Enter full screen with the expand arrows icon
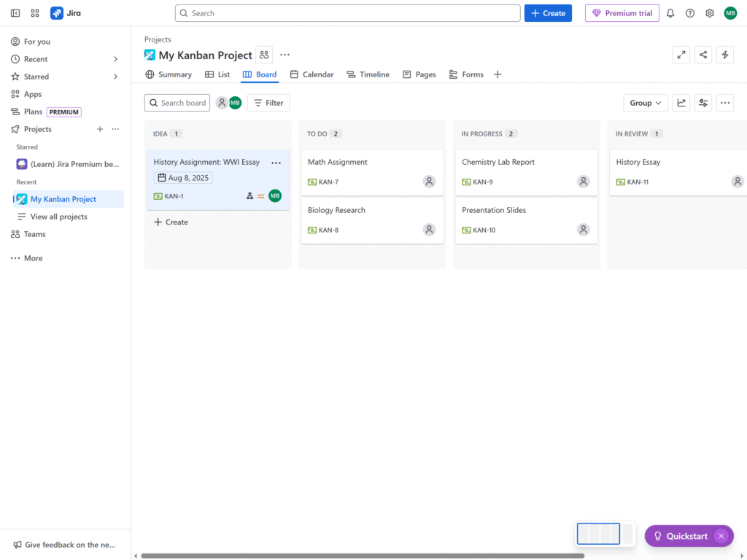Viewport: 747px width, 560px height. 681,55
